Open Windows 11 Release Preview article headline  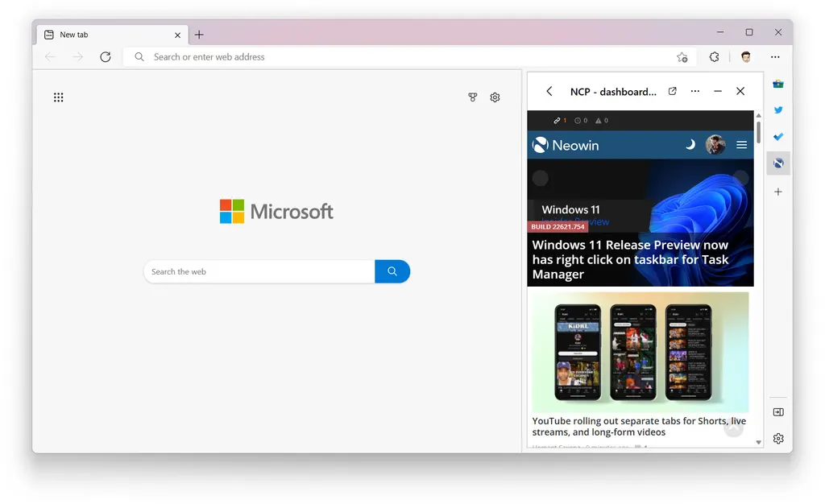pos(630,259)
